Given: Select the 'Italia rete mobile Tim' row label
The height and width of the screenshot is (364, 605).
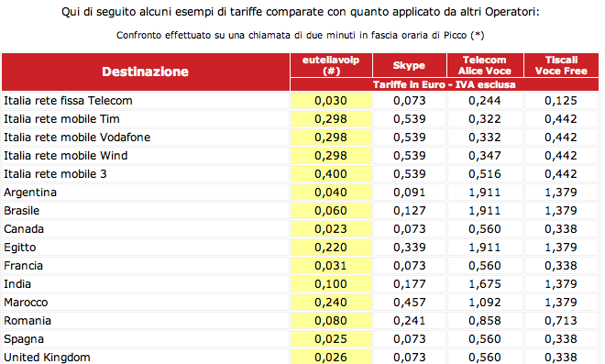Looking at the screenshot, I should [x=61, y=119].
